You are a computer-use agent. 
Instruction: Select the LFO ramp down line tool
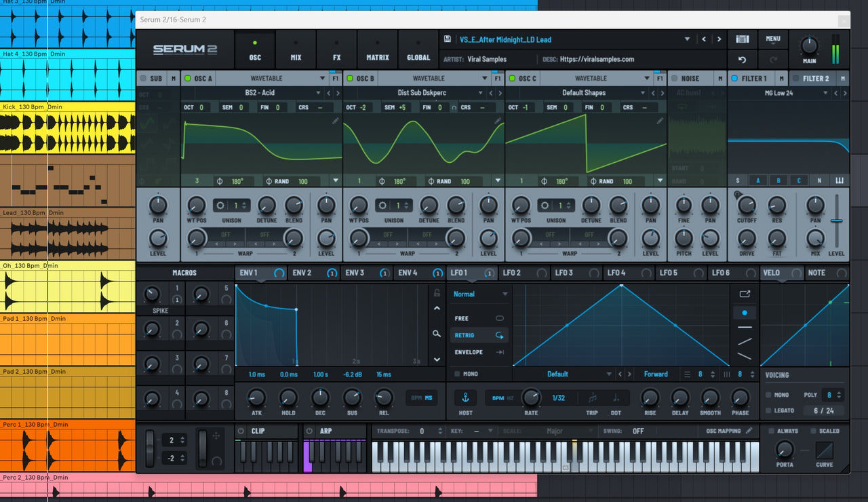[x=745, y=356]
